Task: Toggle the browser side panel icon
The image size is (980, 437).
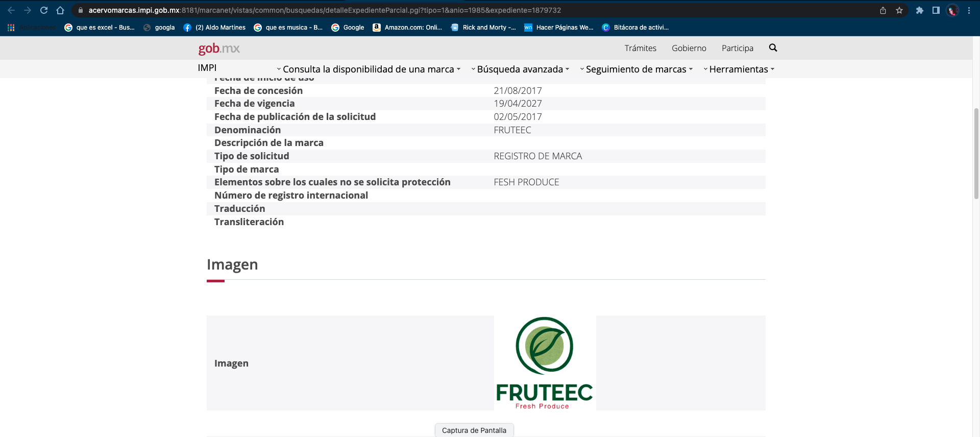Action: click(x=936, y=10)
